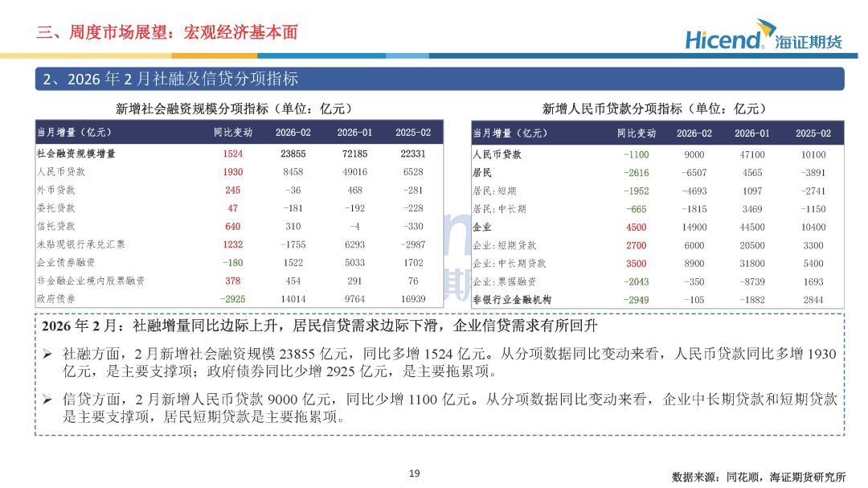Click the 外币贷款 row label
Screen dimensions: 868x488
pyautogui.click(x=56, y=190)
